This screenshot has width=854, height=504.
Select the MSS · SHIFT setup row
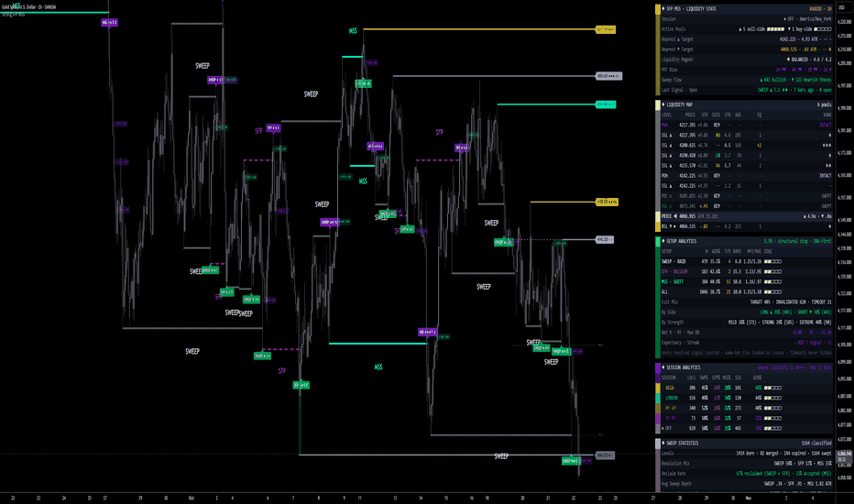coord(746,281)
